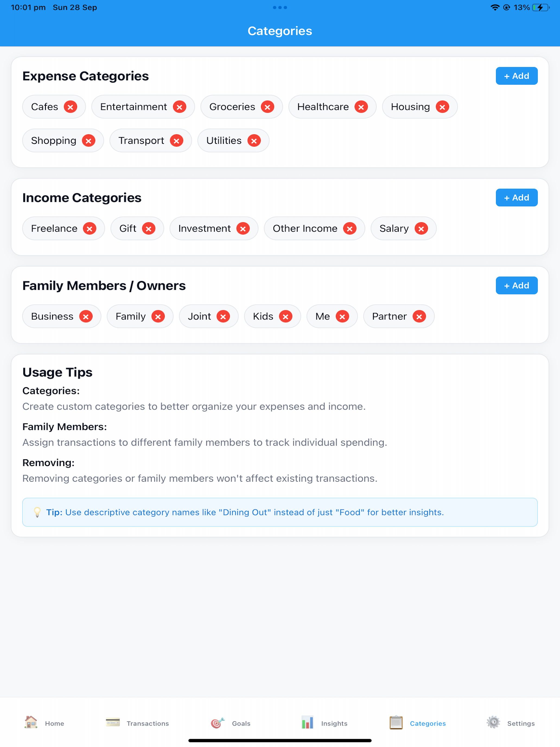Image resolution: width=560 pixels, height=747 pixels.
Task: Remove the Utilities expense category
Action: point(254,141)
